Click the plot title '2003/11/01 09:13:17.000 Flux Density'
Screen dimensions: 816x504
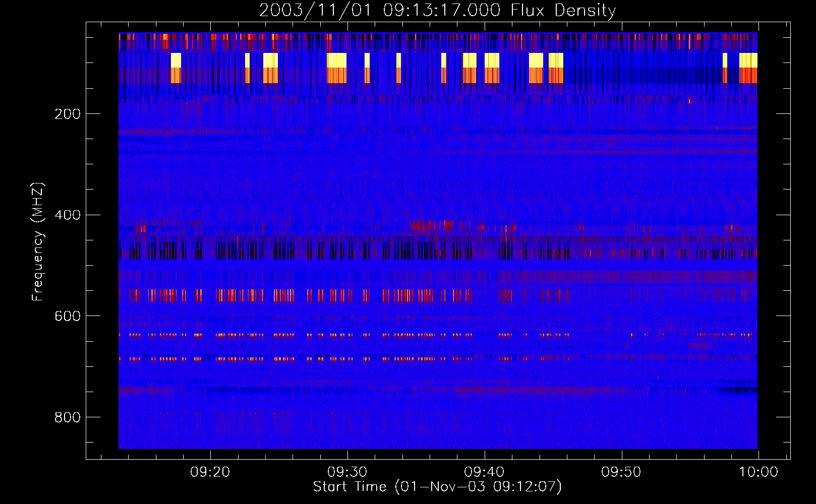point(437,11)
